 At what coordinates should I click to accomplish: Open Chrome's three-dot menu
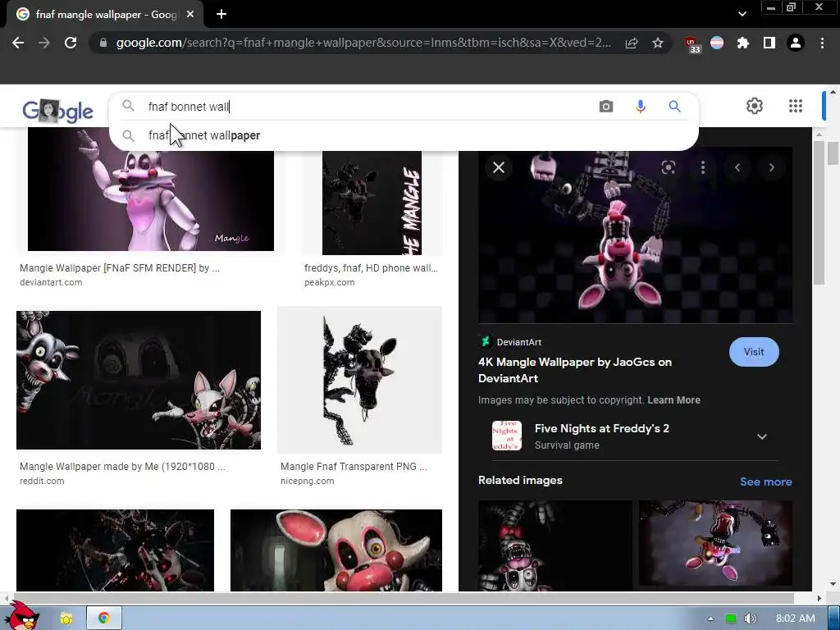tap(822, 43)
